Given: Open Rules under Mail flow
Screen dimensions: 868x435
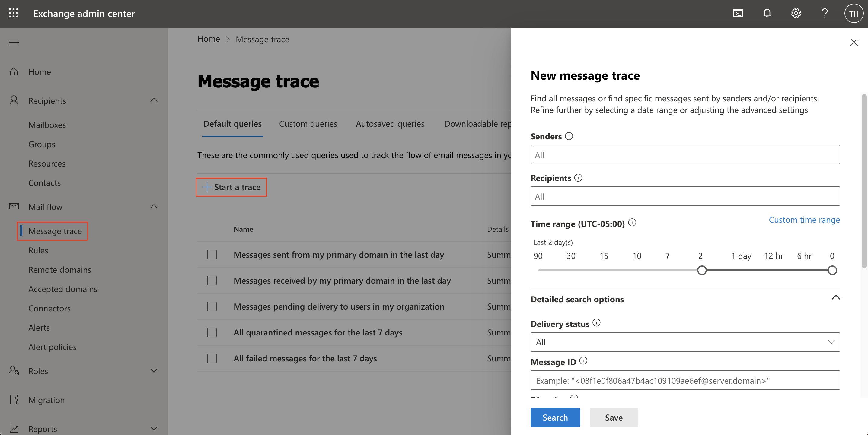Looking at the screenshot, I should [38, 250].
